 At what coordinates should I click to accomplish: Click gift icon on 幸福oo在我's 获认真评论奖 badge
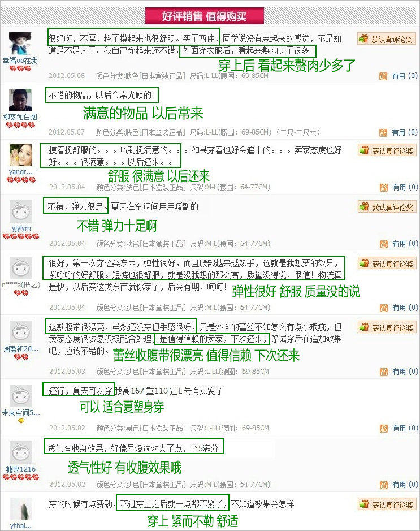363,39
